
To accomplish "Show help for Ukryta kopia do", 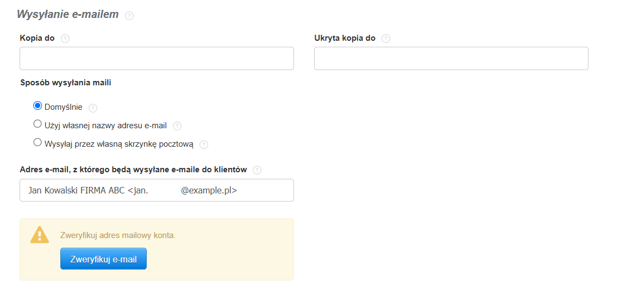I will 386,39.
